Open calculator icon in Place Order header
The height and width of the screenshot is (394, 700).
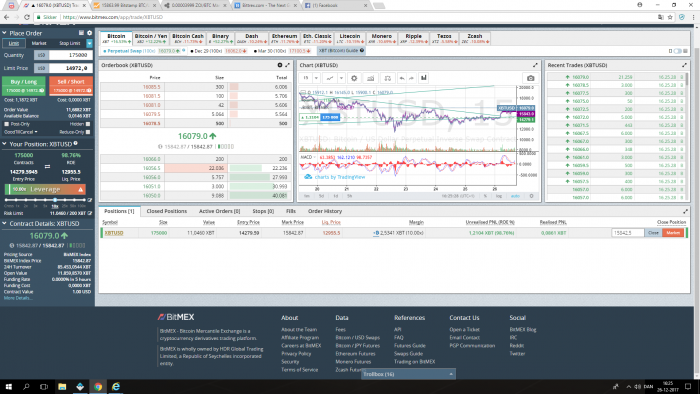pos(81,33)
